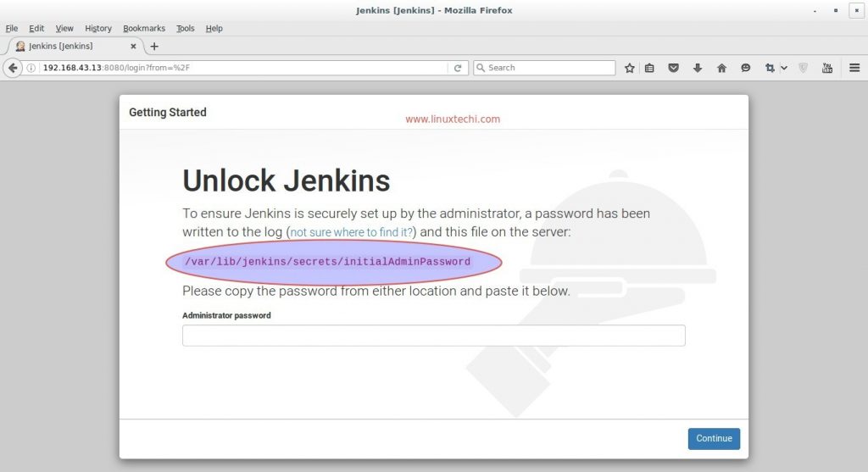Open the File menu
The width and height of the screenshot is (868, 472).
tap(12, 28)
